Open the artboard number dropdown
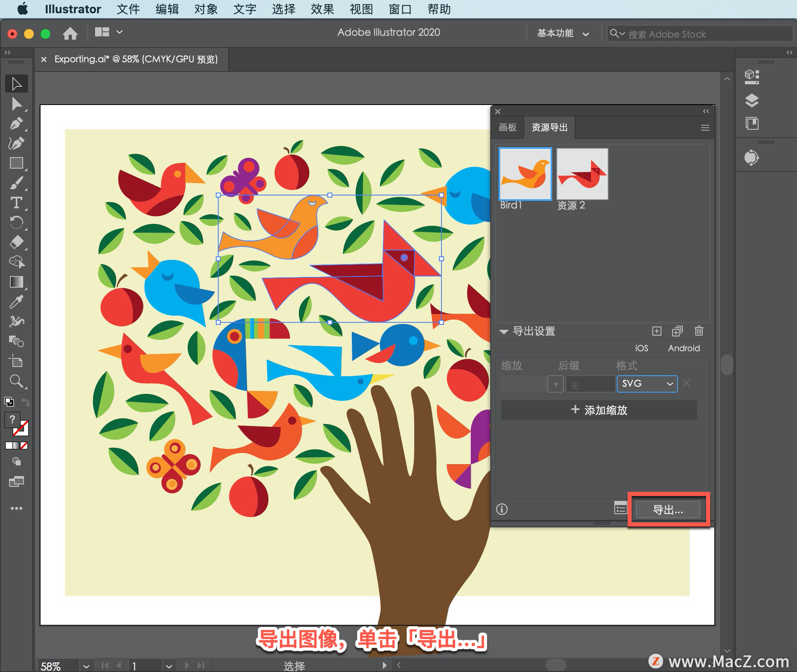Screen dimensions: 797x672 coord(169,666)
